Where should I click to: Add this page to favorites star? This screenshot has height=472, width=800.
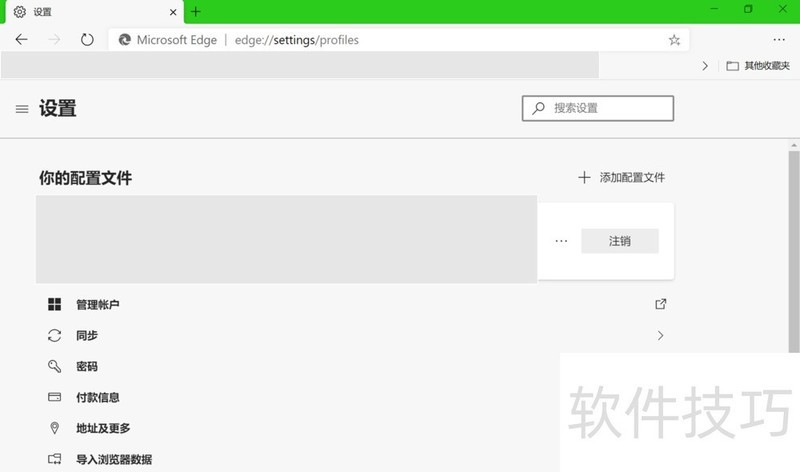point(674,40)
